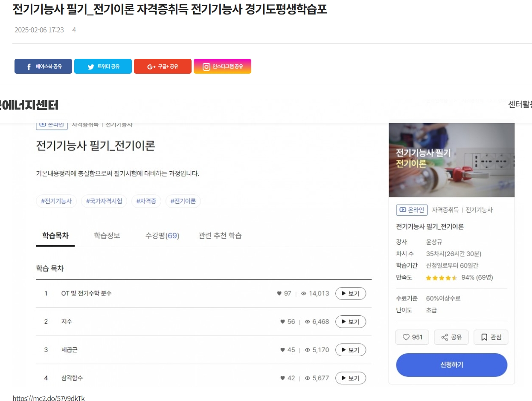Click the Instagram share icon
Image resolution: width=532 pixels, height=401 pixels.
tap(206, 67)
